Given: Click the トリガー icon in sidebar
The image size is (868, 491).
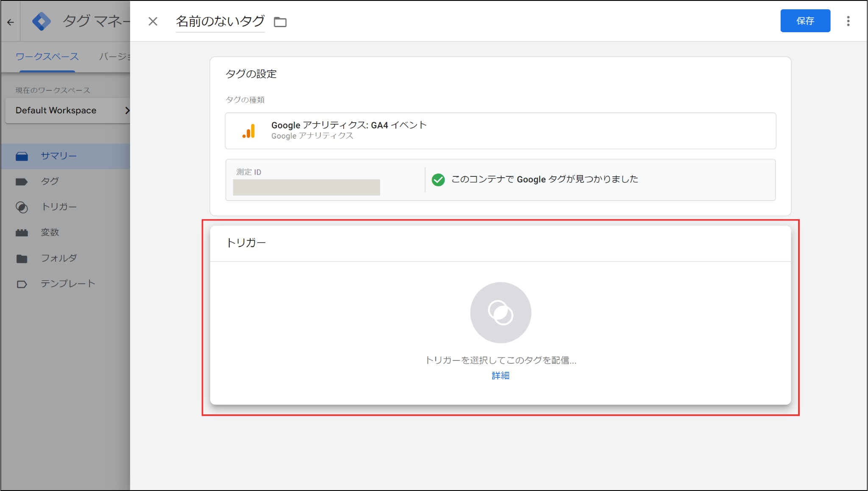Looking at the screenshot, I should [22, 207].
